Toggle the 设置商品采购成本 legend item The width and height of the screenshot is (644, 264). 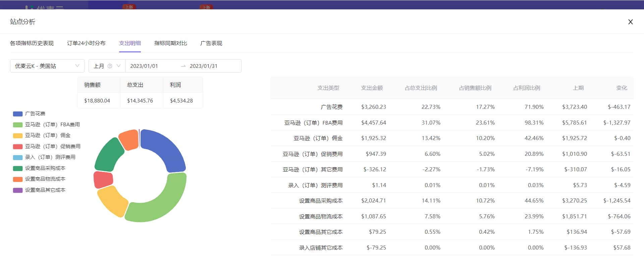[x=39, y=168]
